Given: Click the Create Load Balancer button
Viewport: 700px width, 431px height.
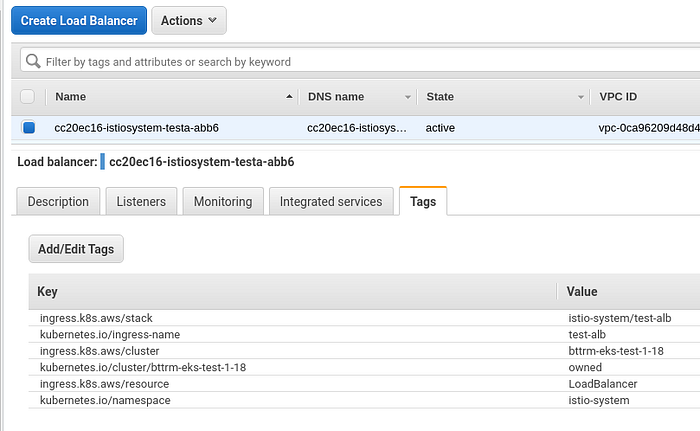Looking at the screenshot, I should point(80,20).
